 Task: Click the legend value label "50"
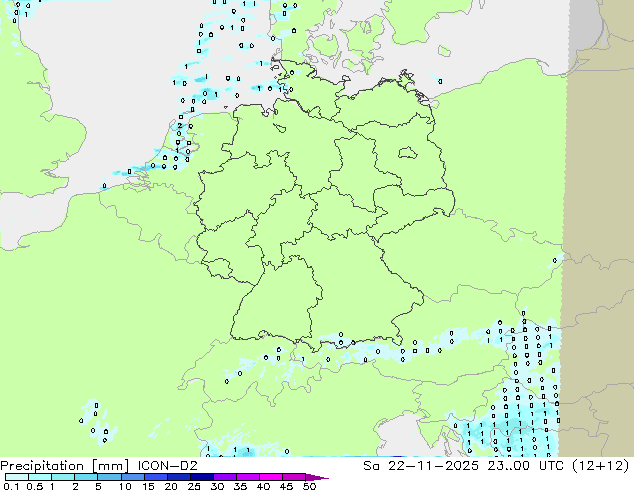coord(309,486)
